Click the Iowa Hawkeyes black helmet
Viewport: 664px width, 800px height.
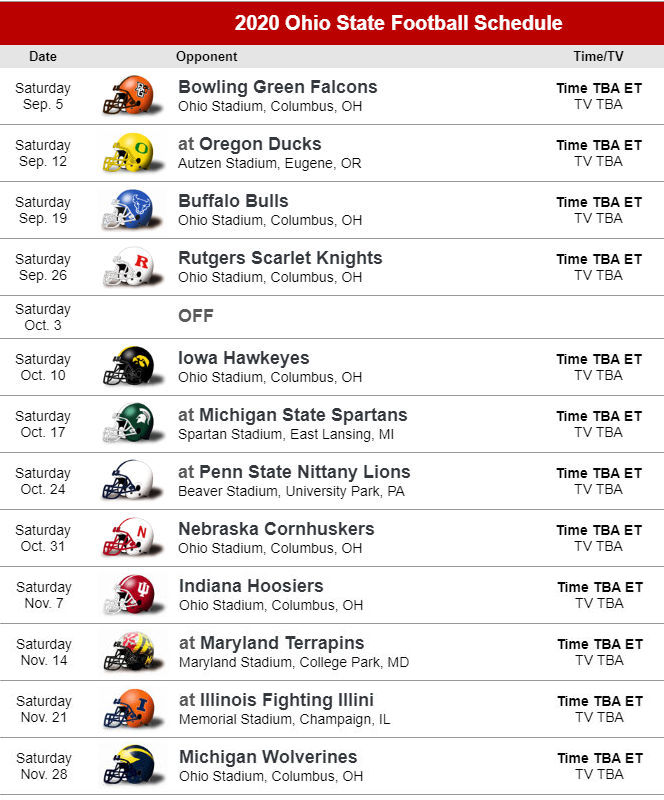click(132, 367)
